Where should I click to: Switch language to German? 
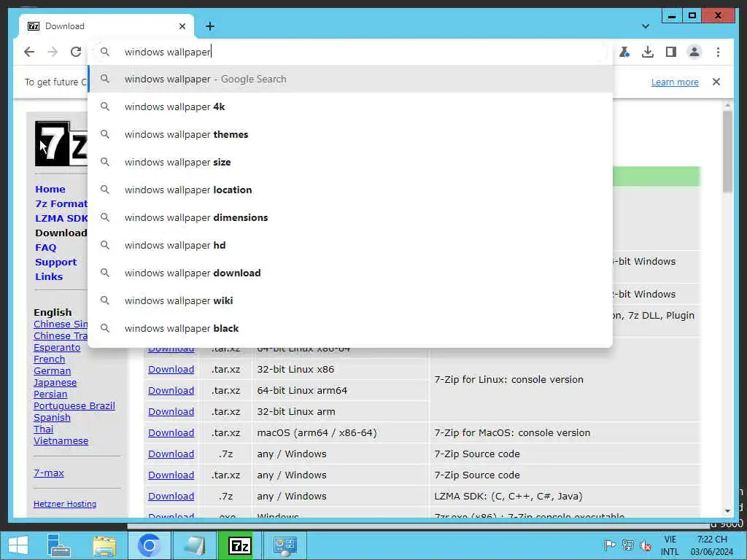pos(52,371)
